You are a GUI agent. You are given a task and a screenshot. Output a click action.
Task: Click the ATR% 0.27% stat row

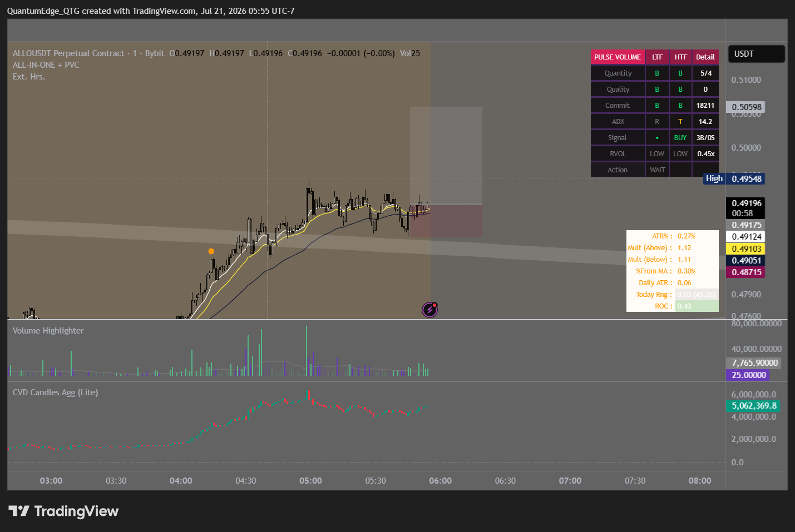673,236
